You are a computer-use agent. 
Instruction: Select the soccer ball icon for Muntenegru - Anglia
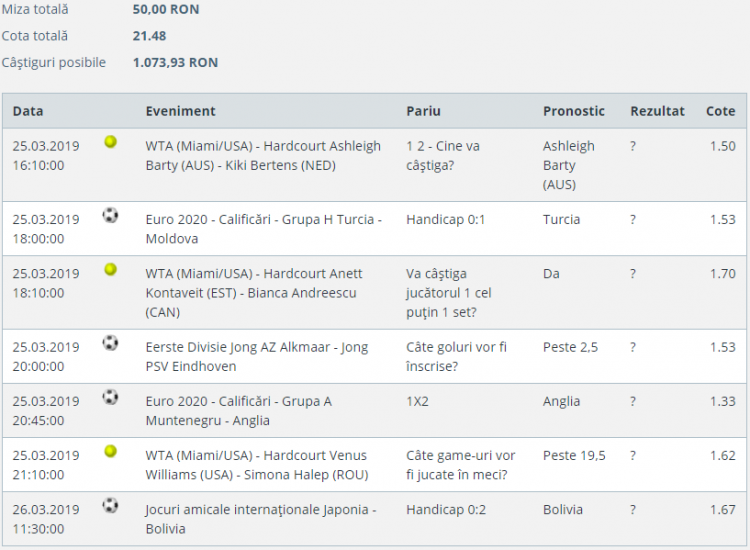point(110,397)
